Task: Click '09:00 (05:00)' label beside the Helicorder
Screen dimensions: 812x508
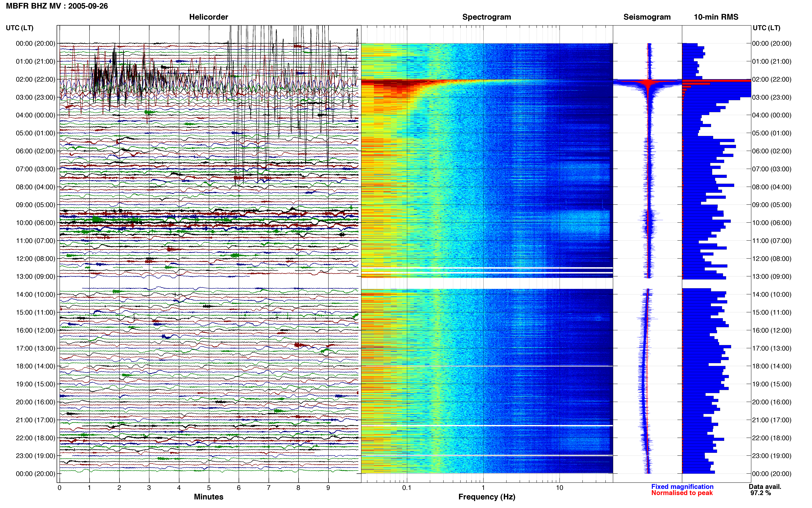Action: coord(36,205)
